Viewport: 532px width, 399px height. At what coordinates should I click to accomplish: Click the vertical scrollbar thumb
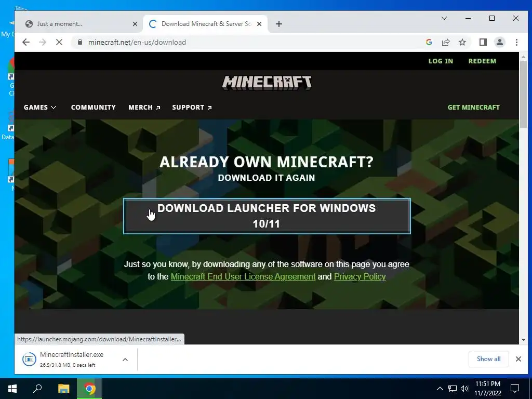[x=523, y=95]
